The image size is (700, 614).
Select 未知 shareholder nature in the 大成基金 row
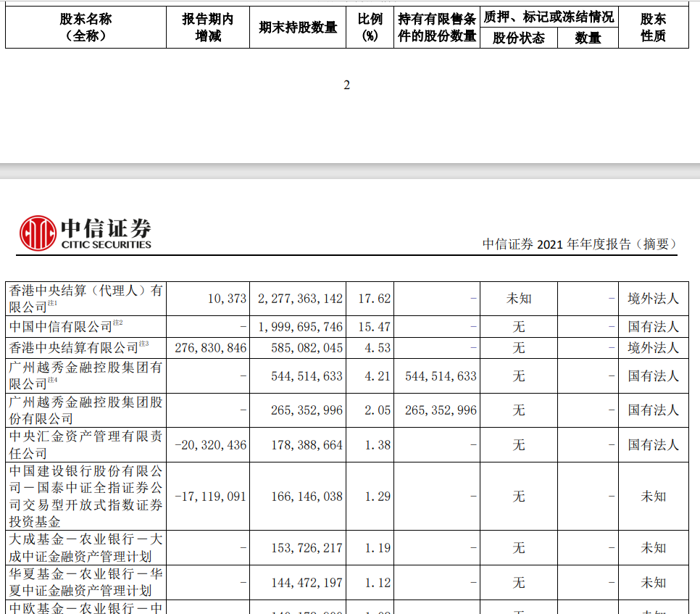click(654, 548)
